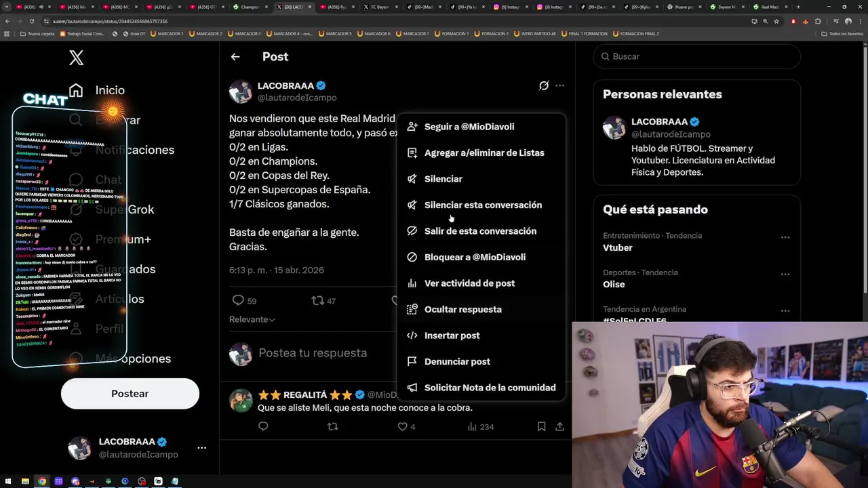Choose Solicitar Nota de la comunidad
This screenshot has height=488, width=868.
481,388
